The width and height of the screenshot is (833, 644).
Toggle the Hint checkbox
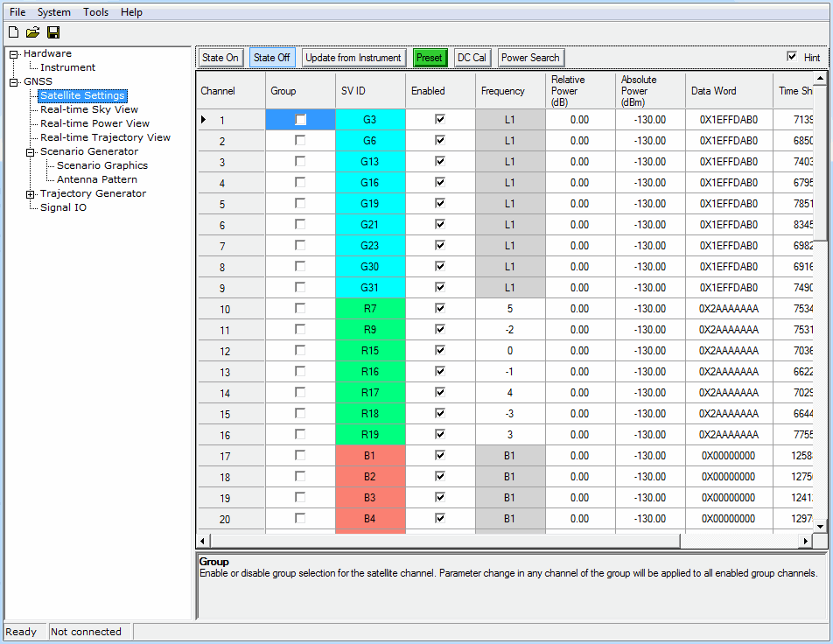click(792, 57)
